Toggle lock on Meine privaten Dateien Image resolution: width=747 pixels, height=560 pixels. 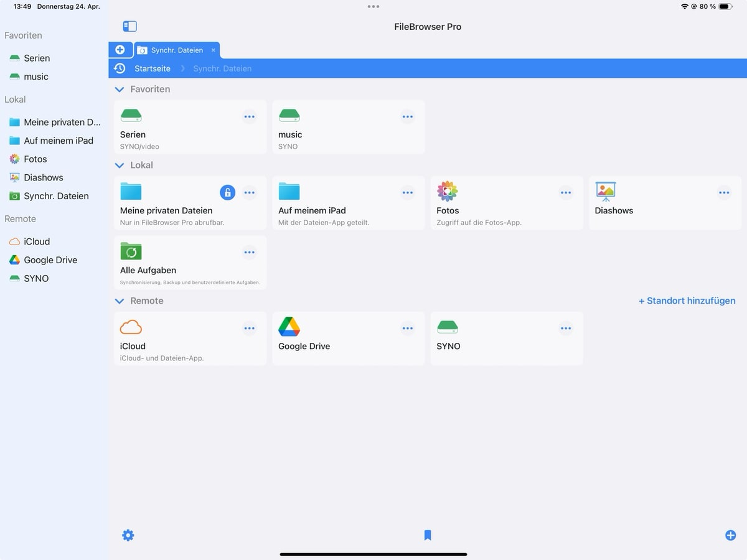pyautogui.click(x=228, y=192)
